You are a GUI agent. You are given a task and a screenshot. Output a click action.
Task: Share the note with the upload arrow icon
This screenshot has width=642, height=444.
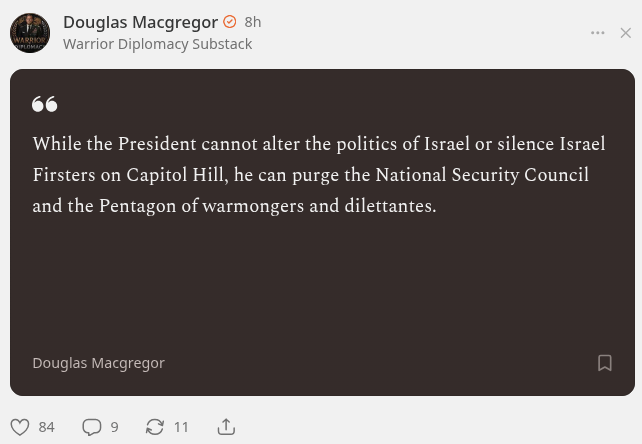click(x=226, y=426)
